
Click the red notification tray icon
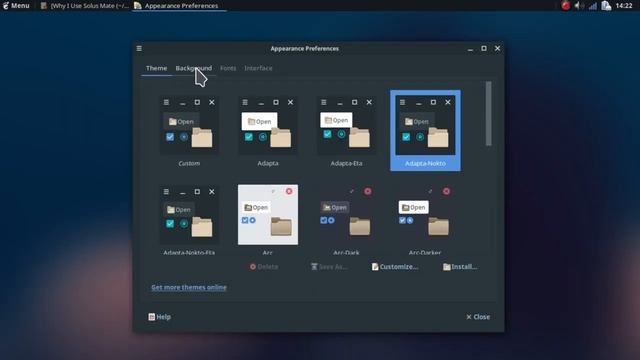point(565,5)
